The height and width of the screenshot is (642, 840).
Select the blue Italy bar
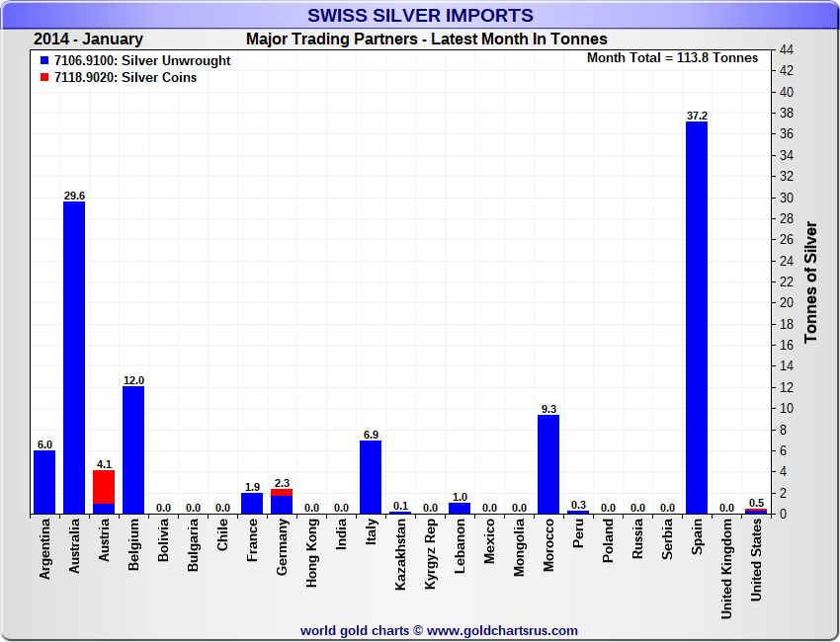pyautogui.click(x=371, y=476)
